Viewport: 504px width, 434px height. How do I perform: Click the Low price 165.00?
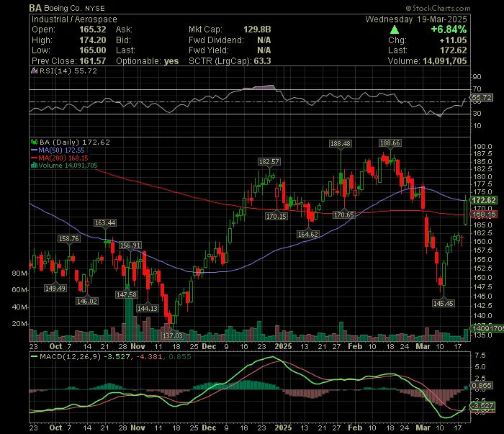tap(93, 50)
